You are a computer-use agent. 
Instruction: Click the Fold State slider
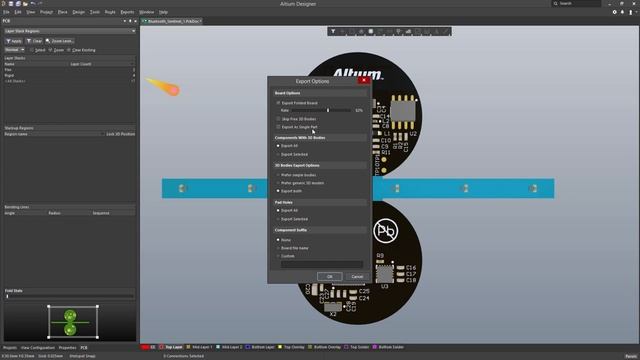click(x=69, y=296)
